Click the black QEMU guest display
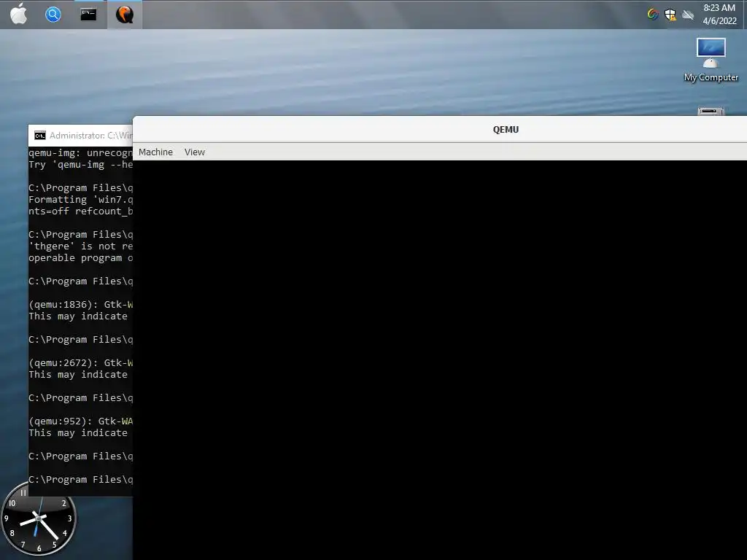The image size is (747, 560). point(440,360)
